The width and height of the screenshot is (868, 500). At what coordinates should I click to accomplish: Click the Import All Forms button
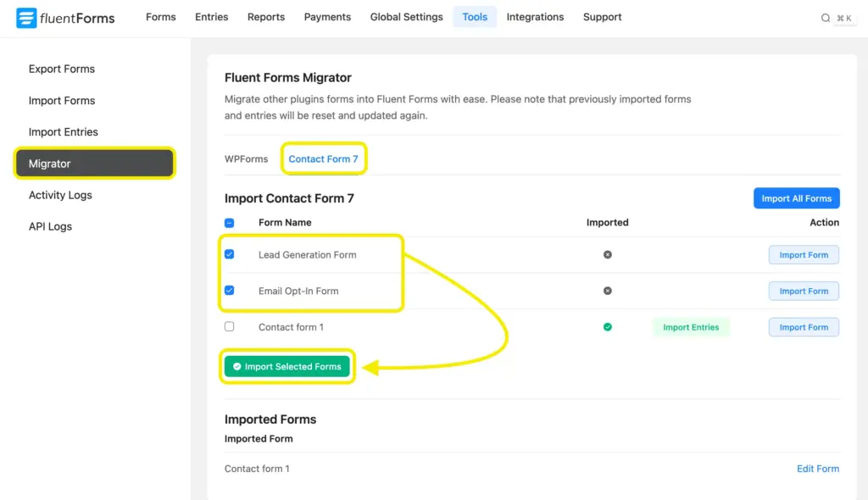[x=796, y=197]
